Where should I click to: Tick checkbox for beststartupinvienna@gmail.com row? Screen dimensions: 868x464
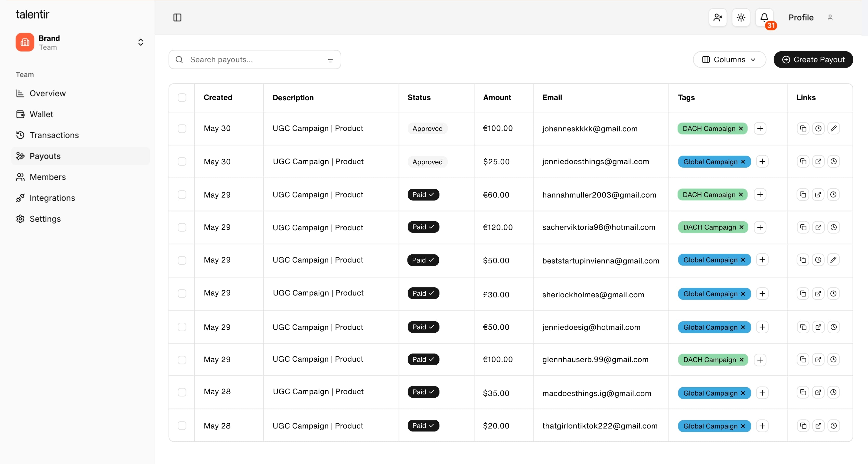(182, 260)
